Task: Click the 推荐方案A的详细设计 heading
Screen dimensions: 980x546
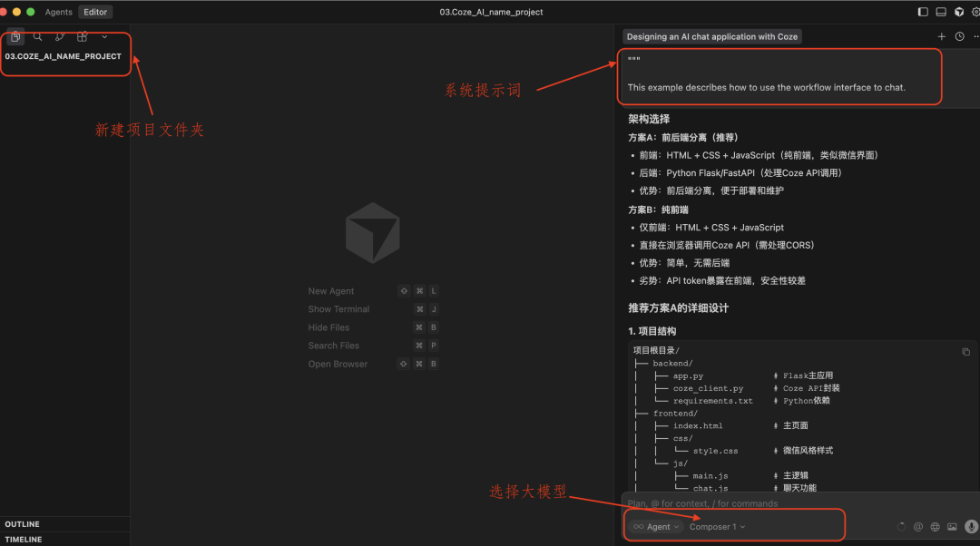Action: pos(678,308)
